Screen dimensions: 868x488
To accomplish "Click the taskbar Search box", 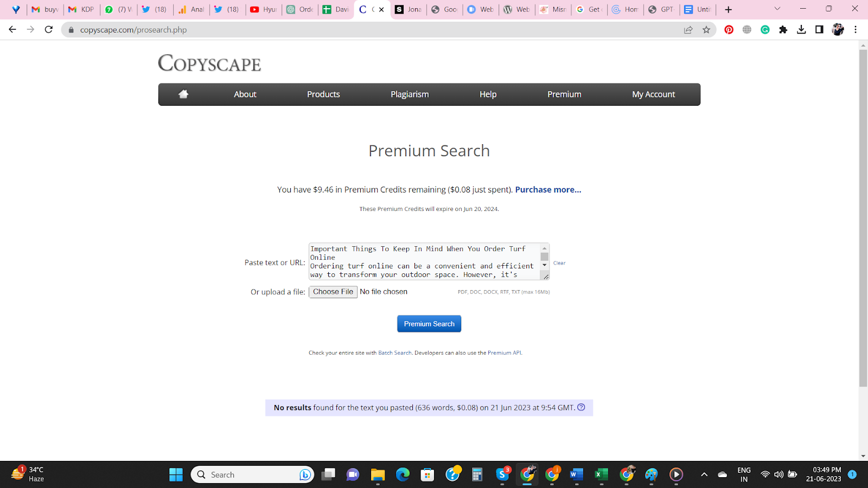I will [252, 475].
